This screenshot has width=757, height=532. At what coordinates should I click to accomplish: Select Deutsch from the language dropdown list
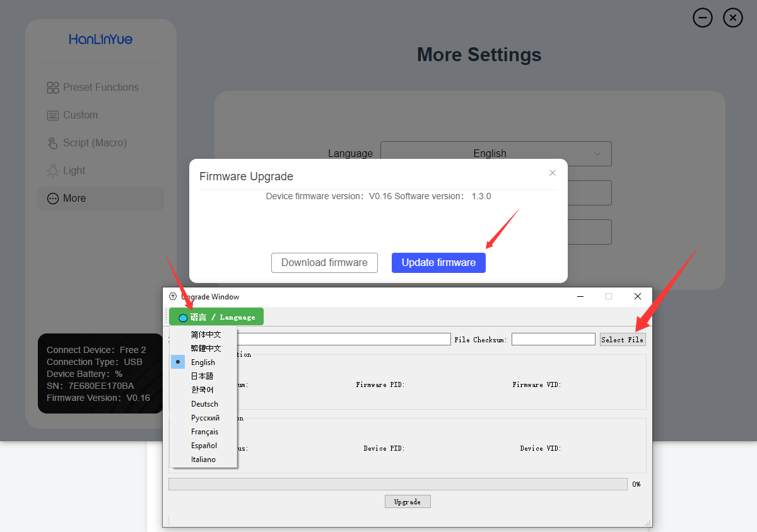click(203, 403)
